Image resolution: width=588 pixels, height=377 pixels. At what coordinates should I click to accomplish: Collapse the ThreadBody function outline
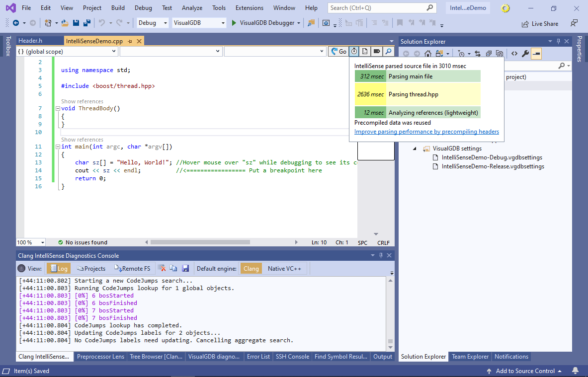tap(58, 109)
